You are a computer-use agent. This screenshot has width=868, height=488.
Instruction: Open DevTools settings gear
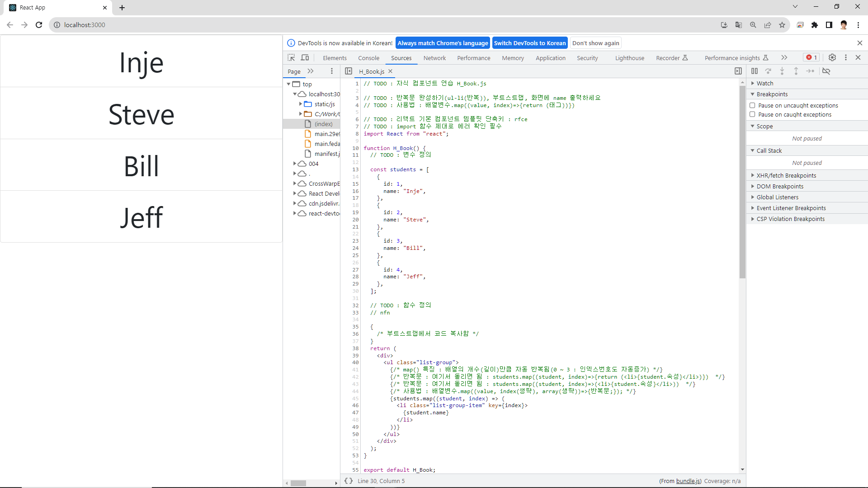(832, 57)
